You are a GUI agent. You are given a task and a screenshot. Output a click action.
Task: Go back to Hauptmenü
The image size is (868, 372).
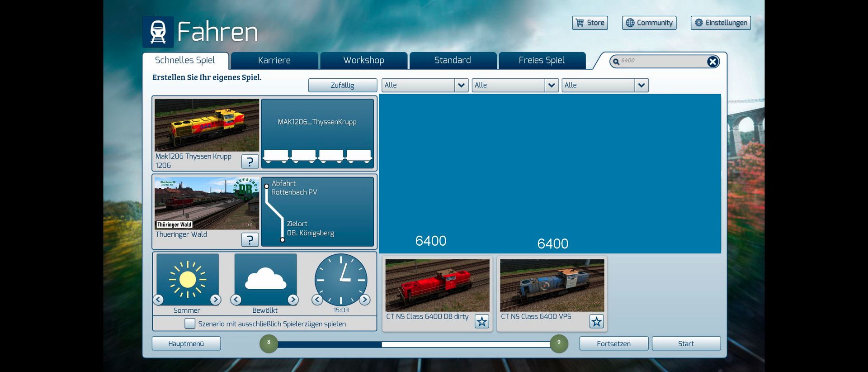pos(186,343)
